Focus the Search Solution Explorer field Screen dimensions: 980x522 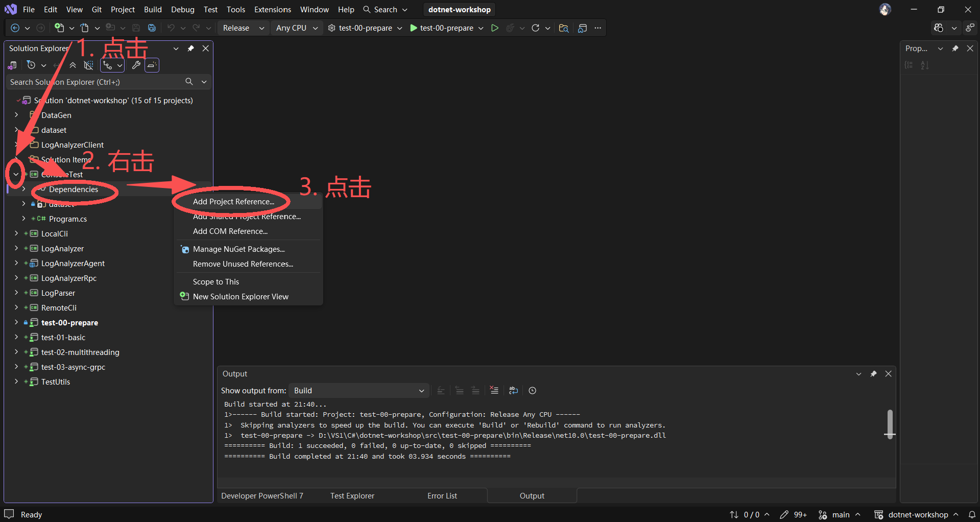[x=94, y=82]
